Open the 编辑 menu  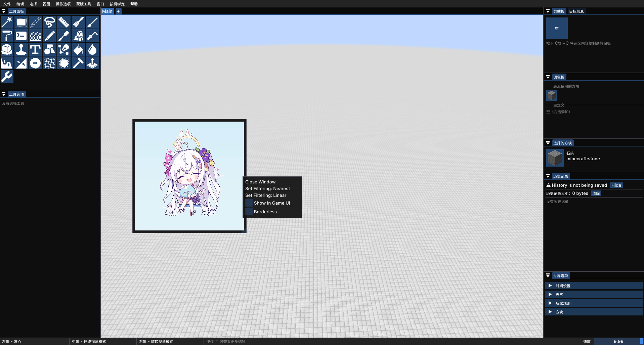[20, 4]
